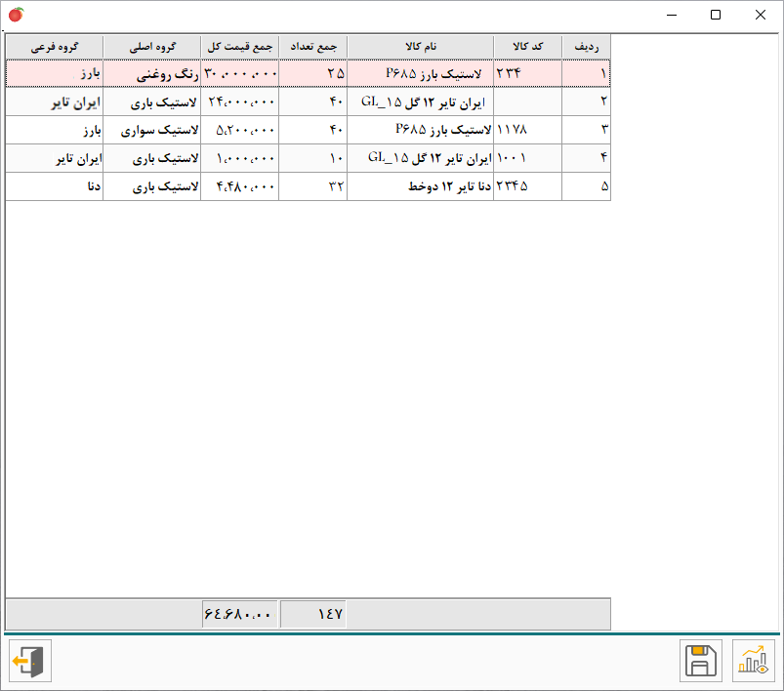Click لاستیک باری in row ۵

tap(152, 186)
